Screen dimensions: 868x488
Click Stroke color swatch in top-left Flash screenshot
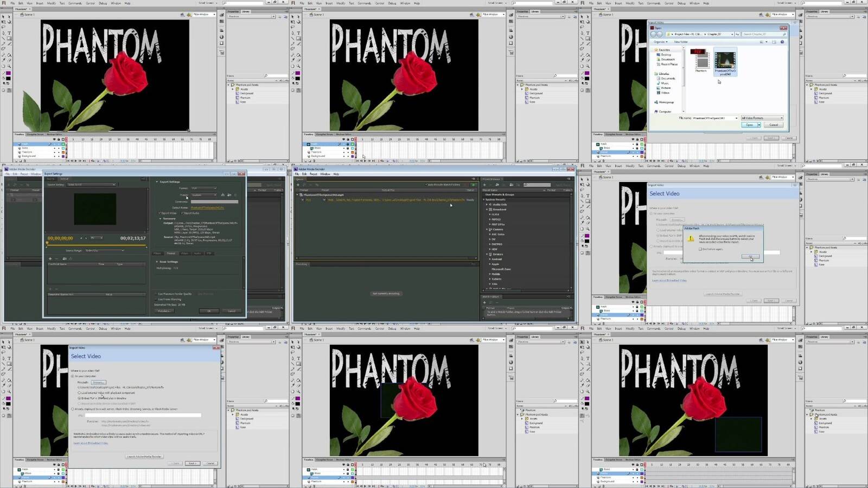[8, 73]
